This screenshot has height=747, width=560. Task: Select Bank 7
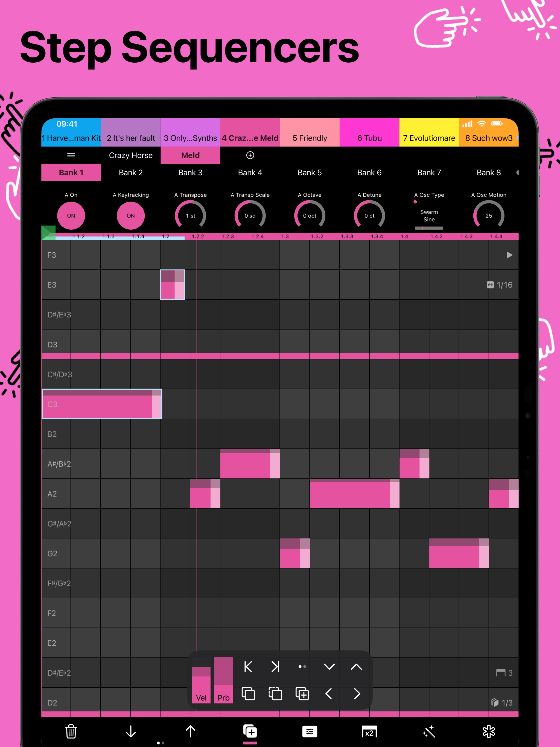(429, 173)
